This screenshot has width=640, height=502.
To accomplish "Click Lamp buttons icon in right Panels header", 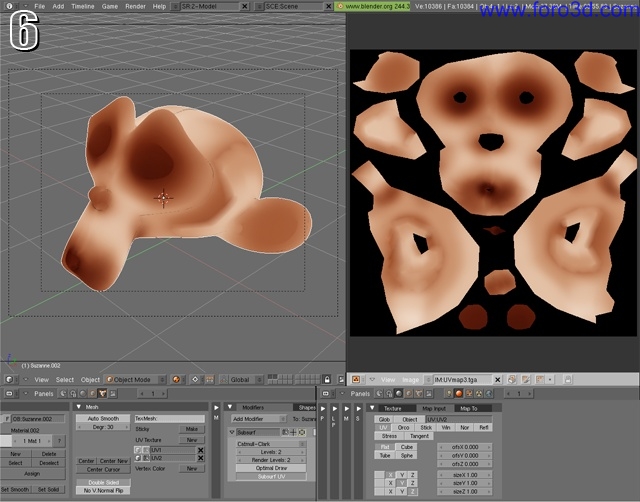I will click(x=449, y=393).
